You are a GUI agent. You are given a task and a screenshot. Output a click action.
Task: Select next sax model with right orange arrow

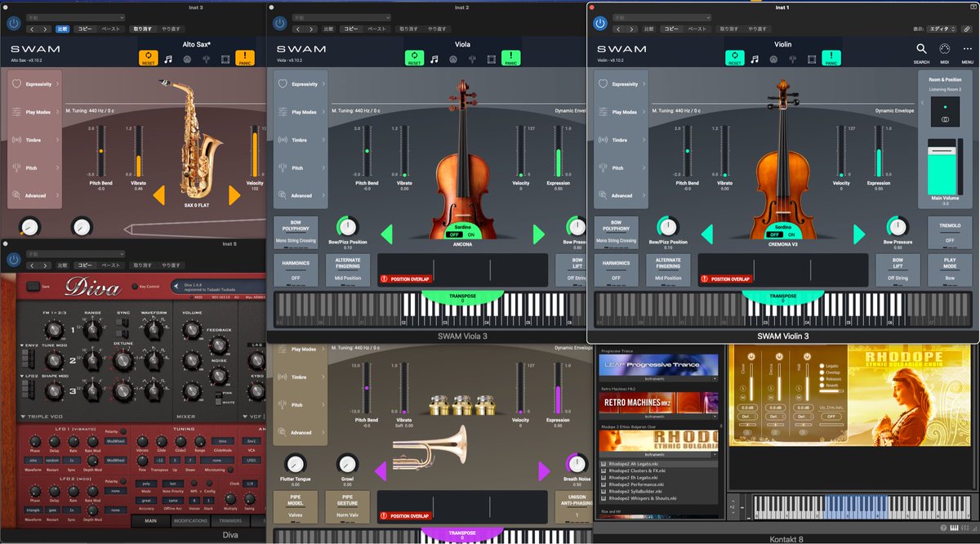click(x=234, y=195)
